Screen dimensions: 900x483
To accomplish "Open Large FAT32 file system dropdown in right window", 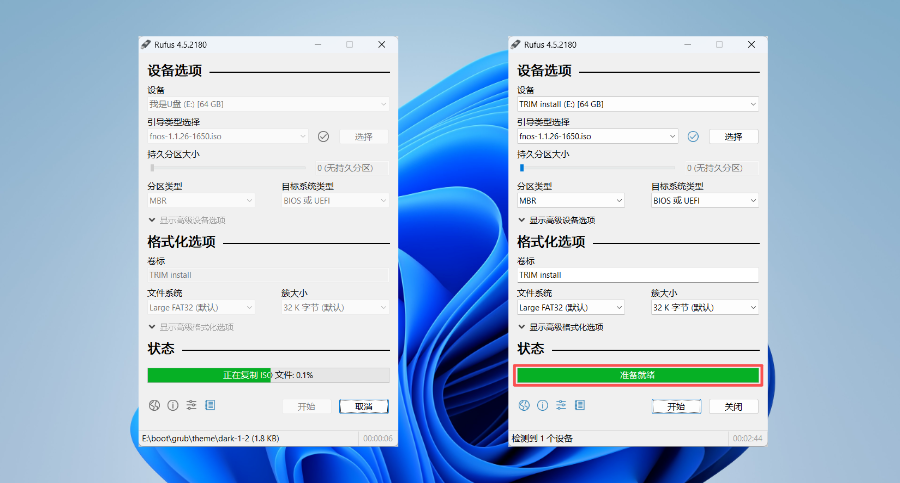I will click(x=571, y=307).
